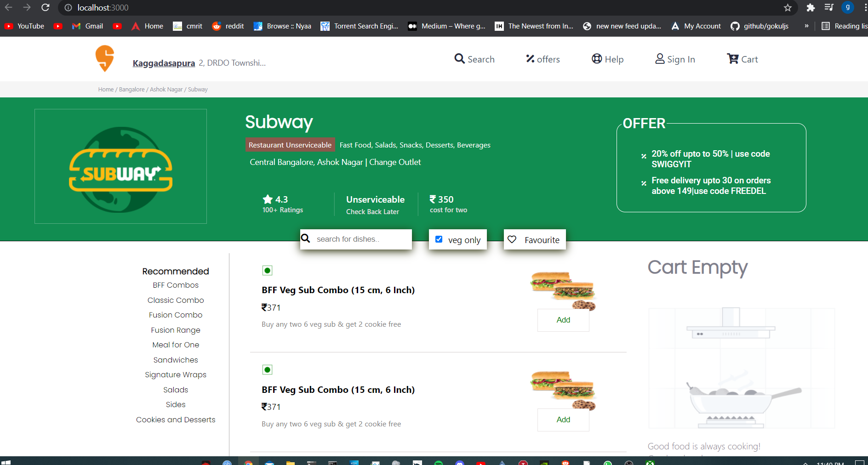Add the first BFF Veg Sub Combo
Screen dimensions: 868x465
coord(563,320)
